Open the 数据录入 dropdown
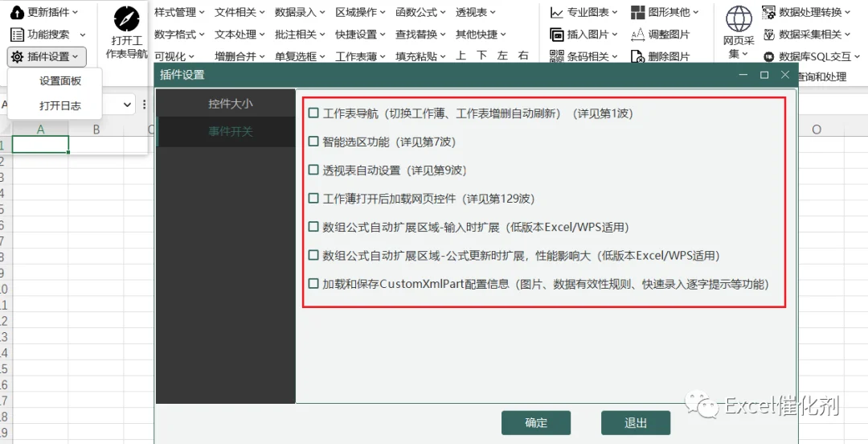 click(300, 11)
